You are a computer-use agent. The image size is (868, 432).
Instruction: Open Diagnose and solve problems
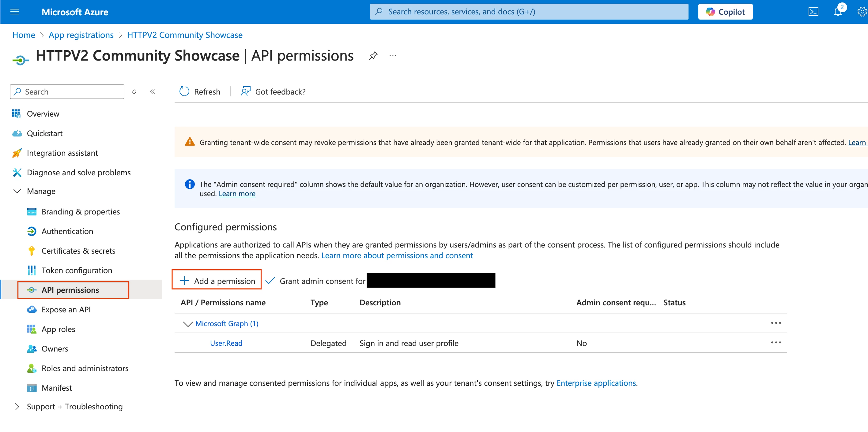click(x=78, y=172)
